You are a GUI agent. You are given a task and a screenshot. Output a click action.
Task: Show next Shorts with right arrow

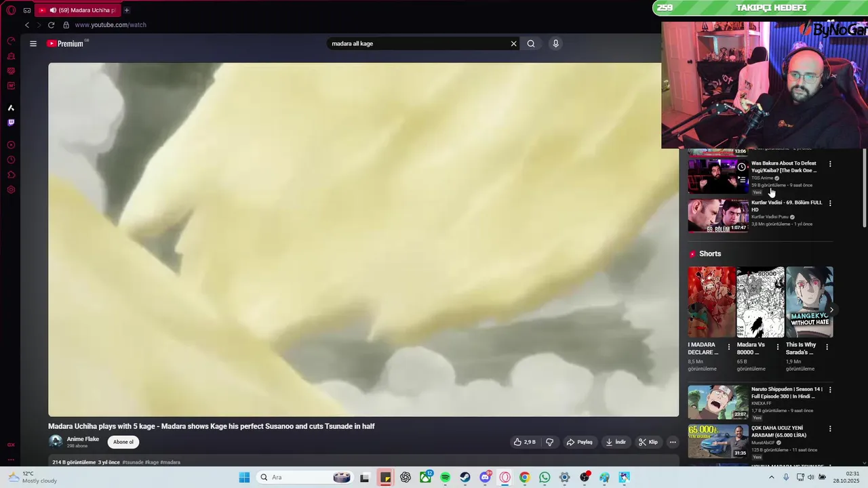[831, 310]
